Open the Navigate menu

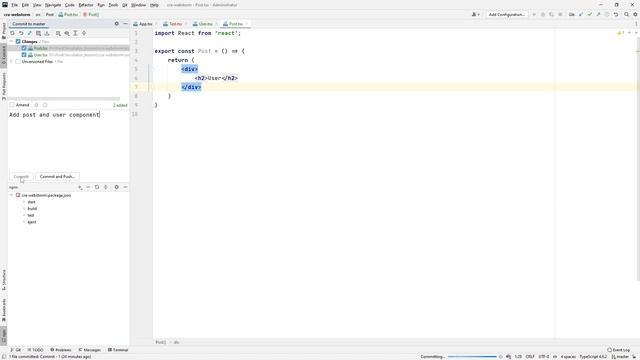[x=53, y=5]
